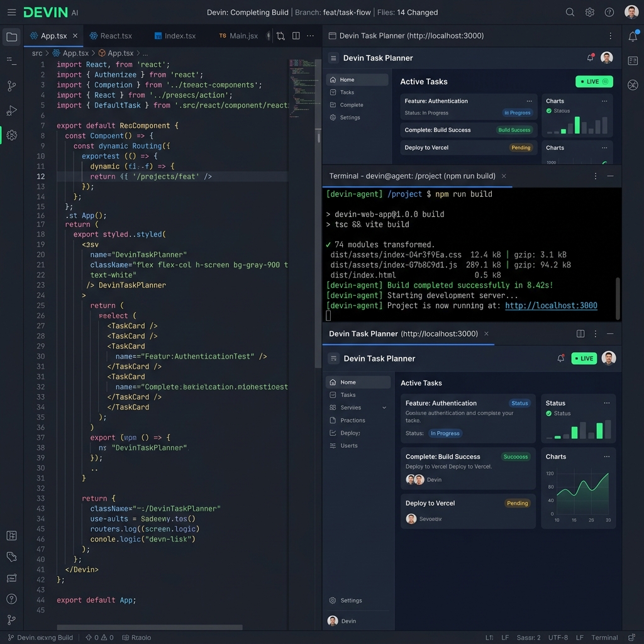This screenshot has height=644, width=644.
Task: Click Devin user profile at sidebar bottom
Action: (342, 621)
